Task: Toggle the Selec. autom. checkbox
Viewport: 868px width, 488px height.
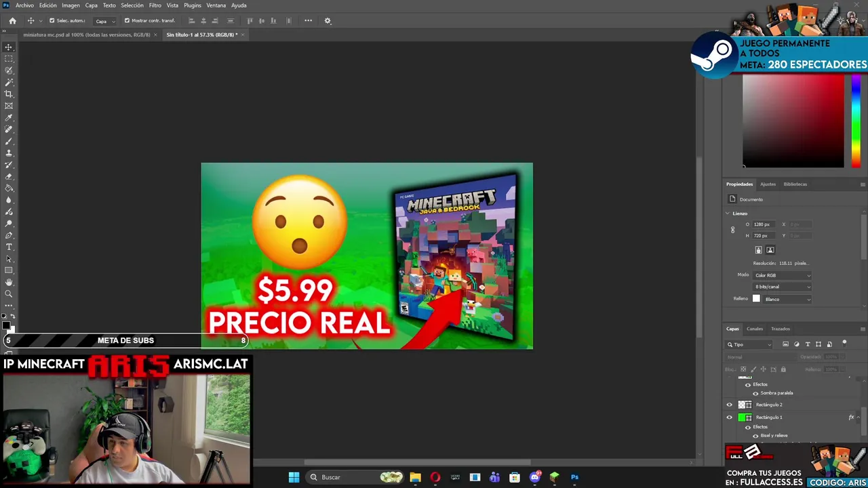Action: (x=52, y=20)
